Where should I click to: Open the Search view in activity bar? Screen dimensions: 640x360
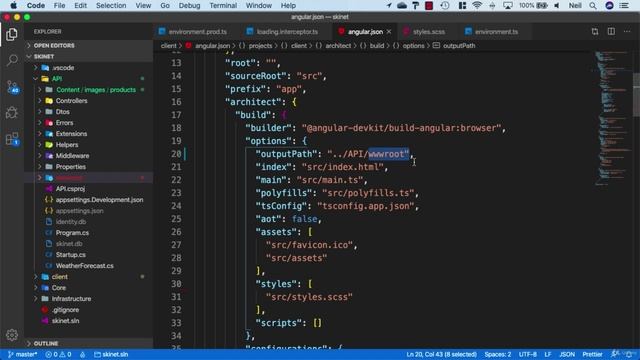(x=12, y=60)
